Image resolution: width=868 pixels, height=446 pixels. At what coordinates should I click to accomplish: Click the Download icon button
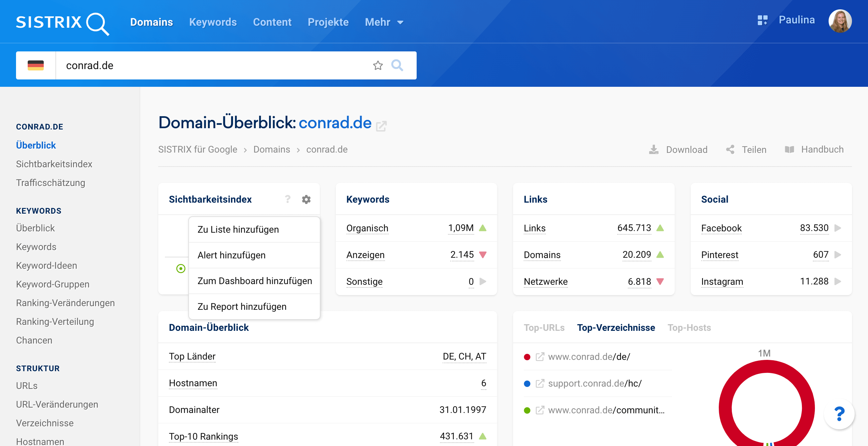pos(653,150)
